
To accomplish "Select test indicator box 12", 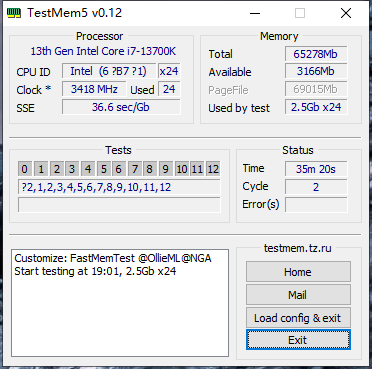I will (213, 169).
